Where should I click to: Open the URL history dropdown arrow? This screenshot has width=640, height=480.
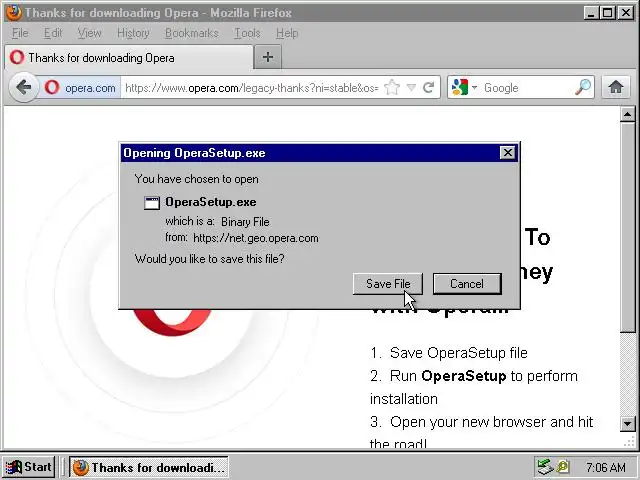pos(411,87)
